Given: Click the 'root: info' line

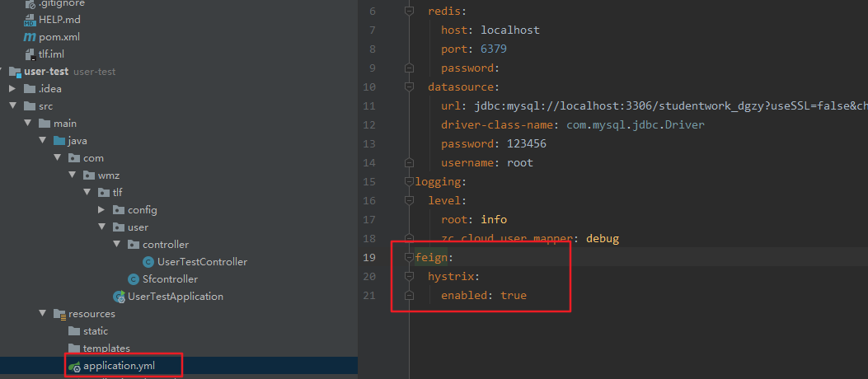Looking at the screenshot, I should (x=474, y=220).
